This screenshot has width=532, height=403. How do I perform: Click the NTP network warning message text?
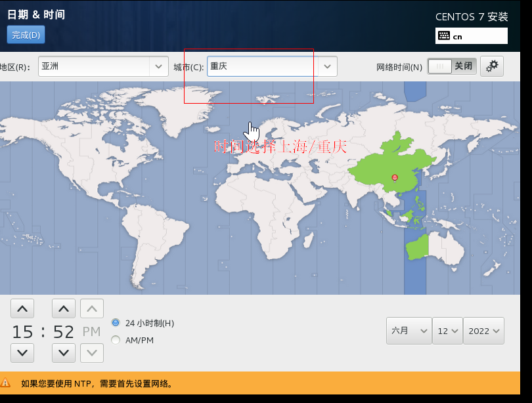98,384
